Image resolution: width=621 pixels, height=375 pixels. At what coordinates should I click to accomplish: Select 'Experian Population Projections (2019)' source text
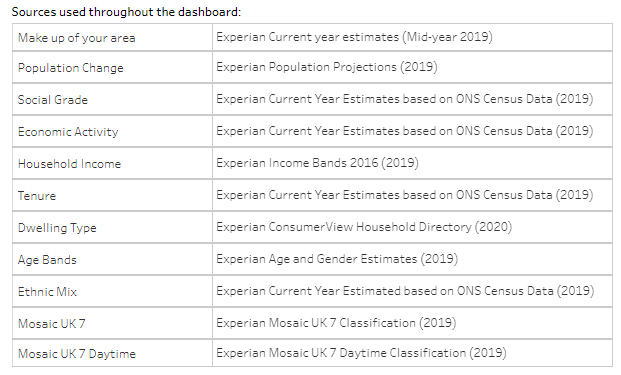(327, 67)
